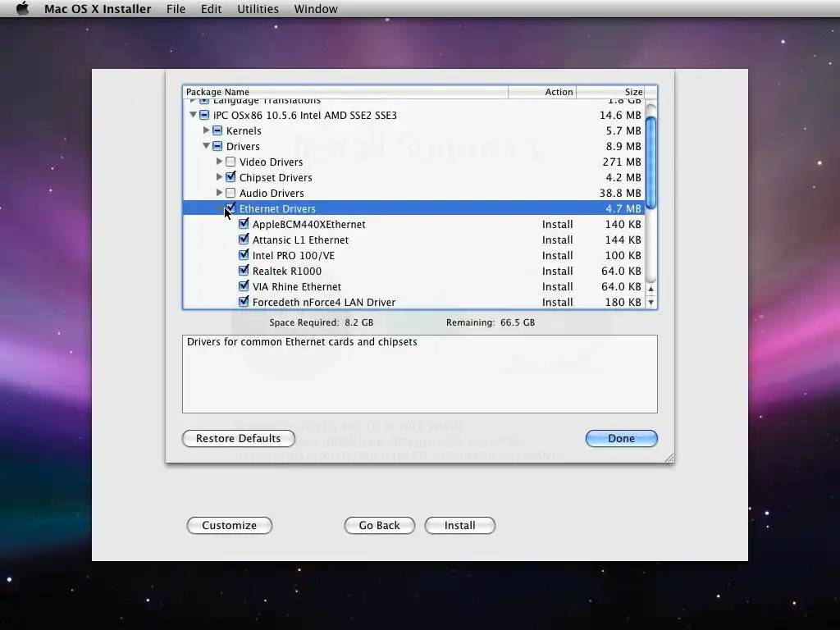Click the Package Name column header
Screen dimensions: 840x630
point(345,92)
